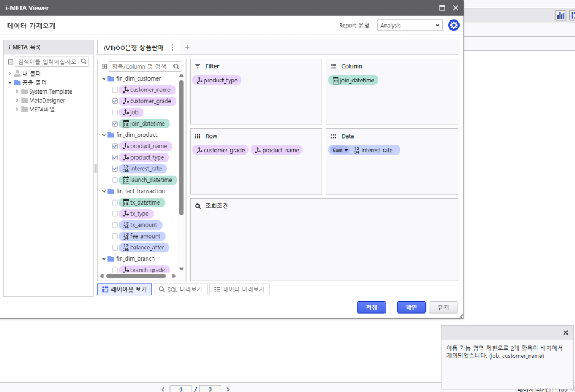Click the Filter funnel icon
This screenshot has width=575, height=392.
point(198,66)
